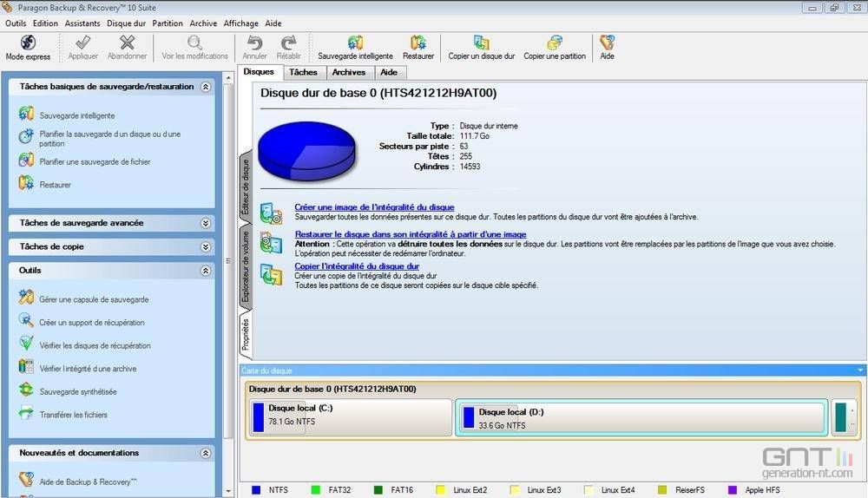Open the Edition menu

(x=45, y=23)
